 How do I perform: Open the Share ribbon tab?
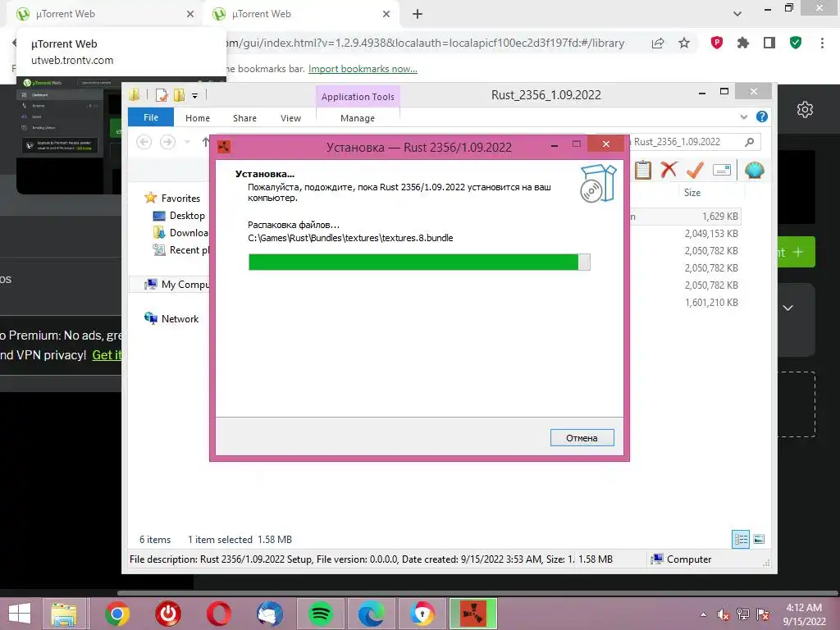coord(244,118)
